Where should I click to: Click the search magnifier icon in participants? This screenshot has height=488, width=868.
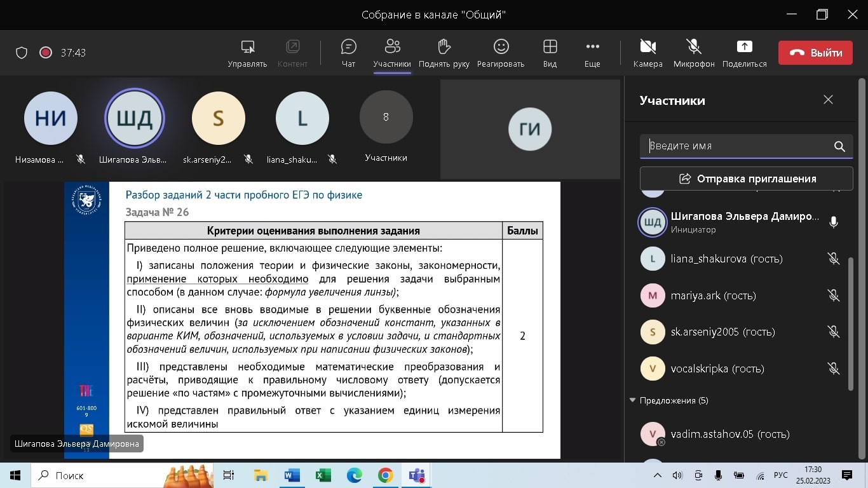tap(839, 146)
